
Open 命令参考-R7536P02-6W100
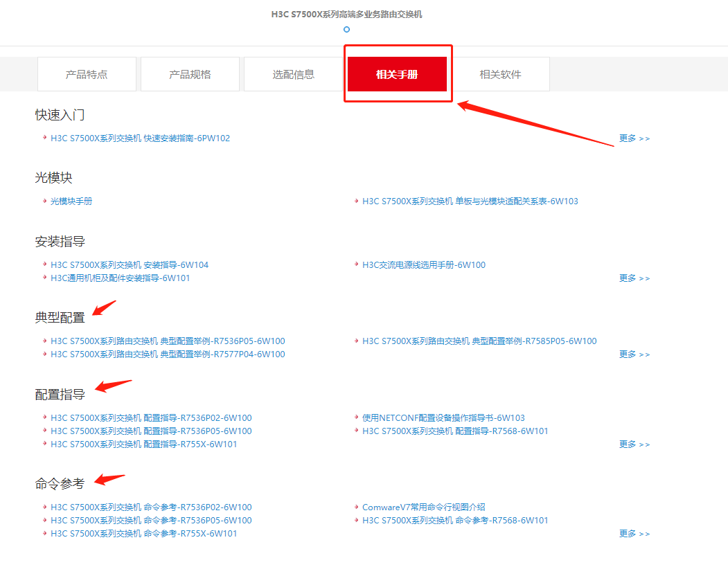pos(152,507)
